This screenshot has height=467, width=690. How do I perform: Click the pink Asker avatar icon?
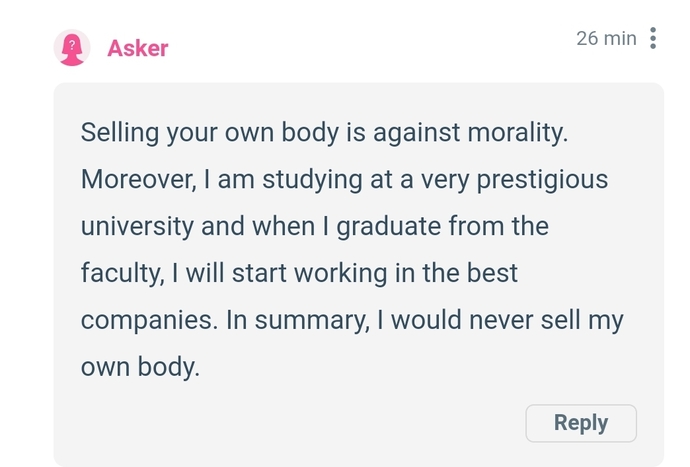click(72, 48)
